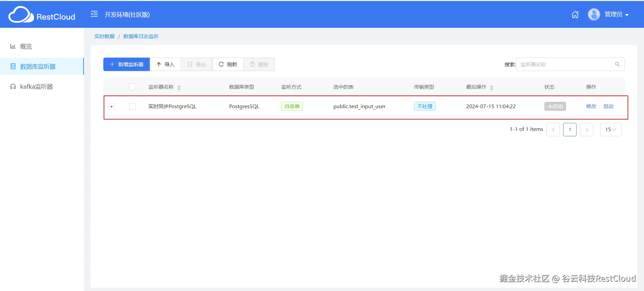The height and width of the screenshot is (291, 644).
Task: Click the 不处理 transfer type tag
Action: [x=425, y=106]
